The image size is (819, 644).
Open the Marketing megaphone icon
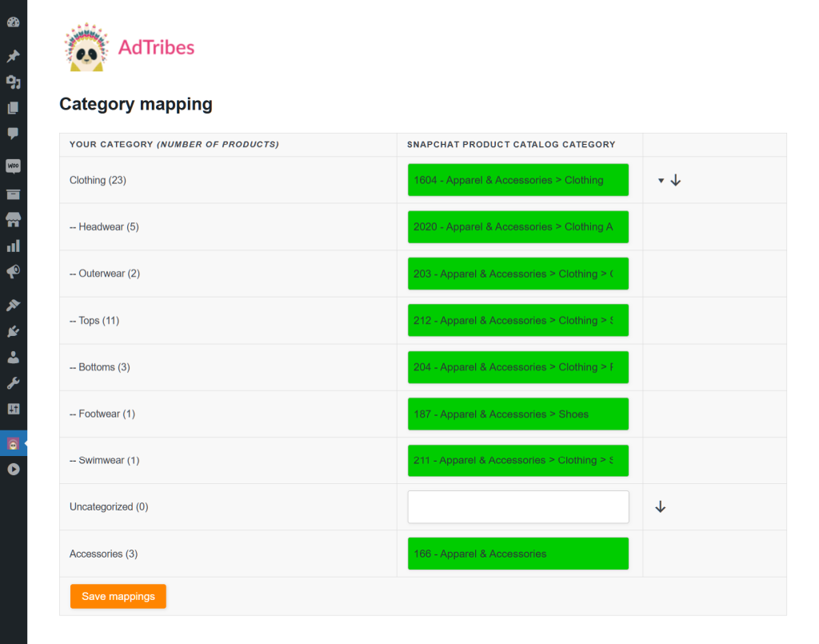click(x=13, y=271)
